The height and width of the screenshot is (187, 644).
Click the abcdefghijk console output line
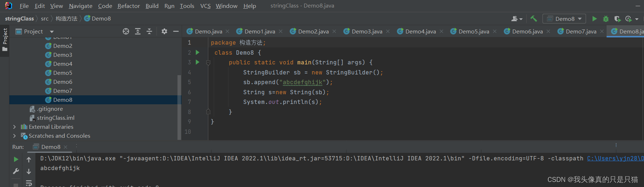[60, 168]
